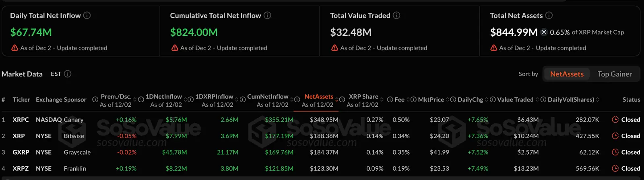
Task: Click info icon next to Daily Total Net Inflow
Action: pos(87,15)
